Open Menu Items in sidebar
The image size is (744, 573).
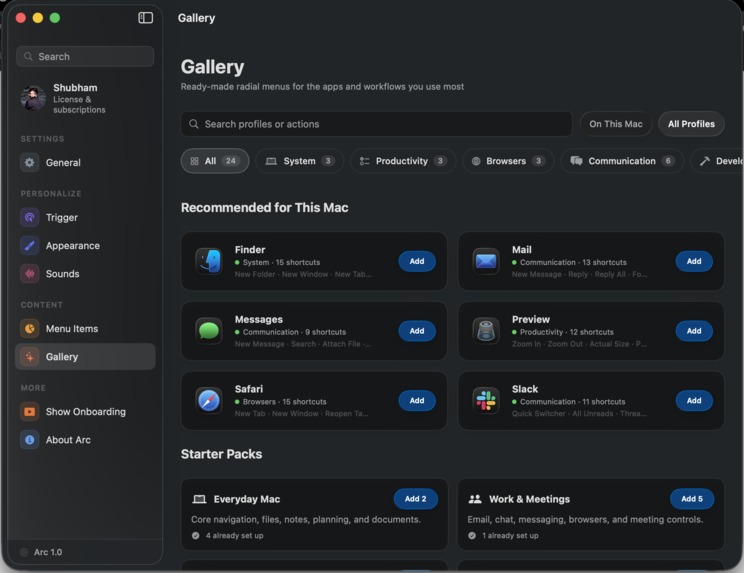85,329
